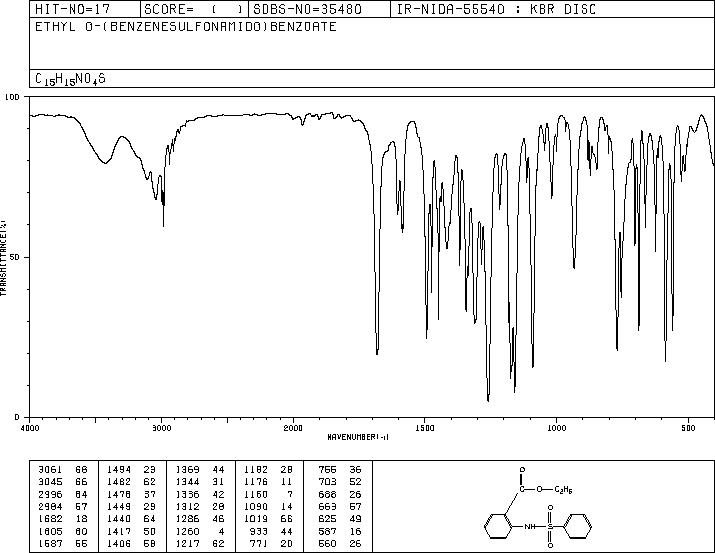Click the 560 entry in peak table
This screenshot has height=553, width=715.
coord(331,541)
